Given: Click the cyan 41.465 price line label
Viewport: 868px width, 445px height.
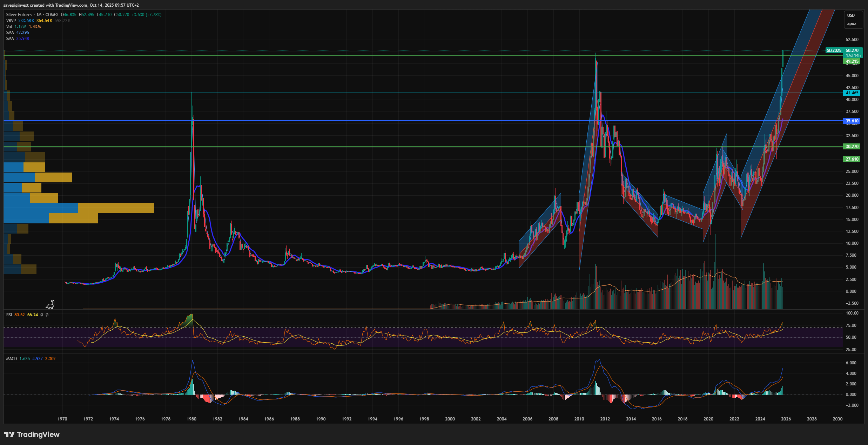Looking at the screenshot, I should click(x=852, y=93).
